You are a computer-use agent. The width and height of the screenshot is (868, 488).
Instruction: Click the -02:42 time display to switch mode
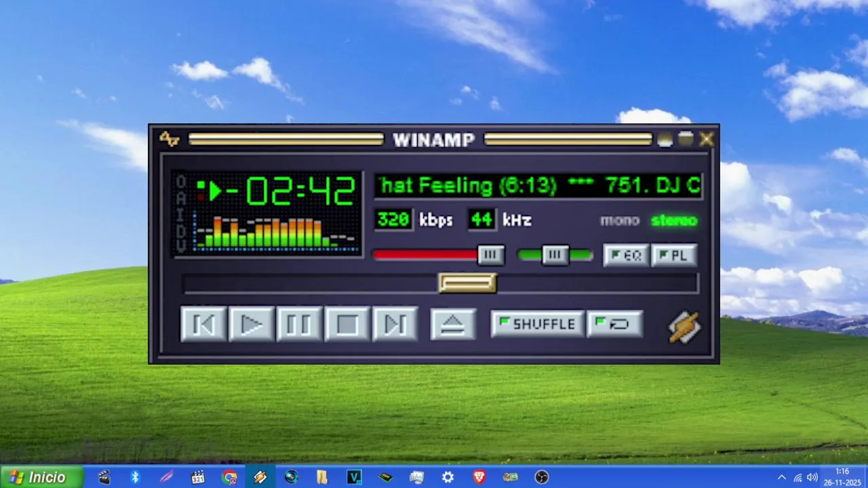(x=290, y=191)
